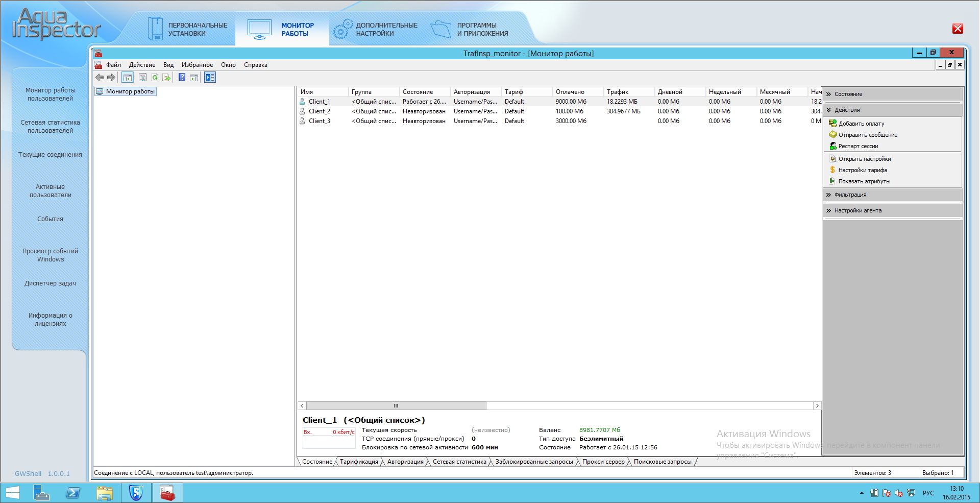This screenshot has height=503, width=980.
Task: Click the user icon for Client_2
Action: pos(302,111)
